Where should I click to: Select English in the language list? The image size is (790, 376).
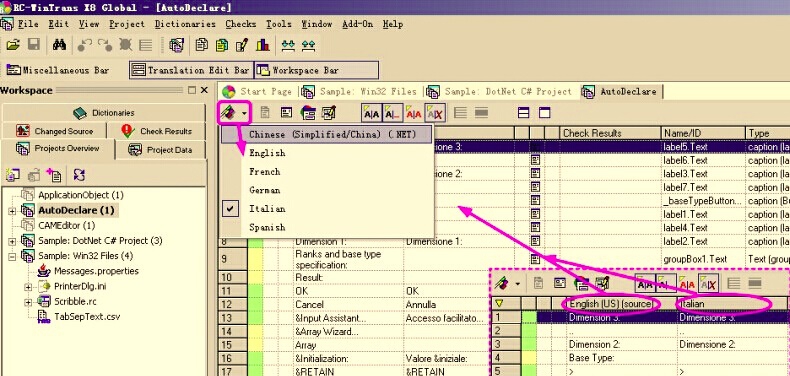click(327, 153)
